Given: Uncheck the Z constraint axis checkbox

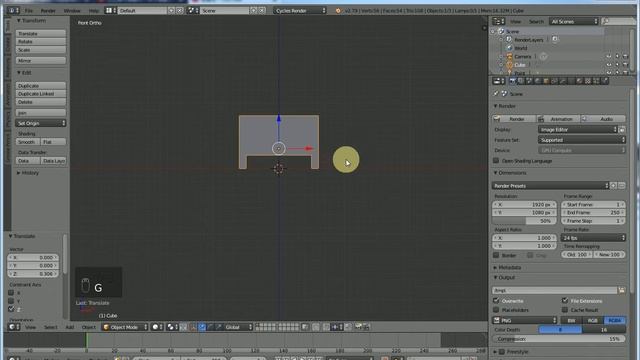Looking at the screenshot, I should pyautogui.click(x=11, y=309).
